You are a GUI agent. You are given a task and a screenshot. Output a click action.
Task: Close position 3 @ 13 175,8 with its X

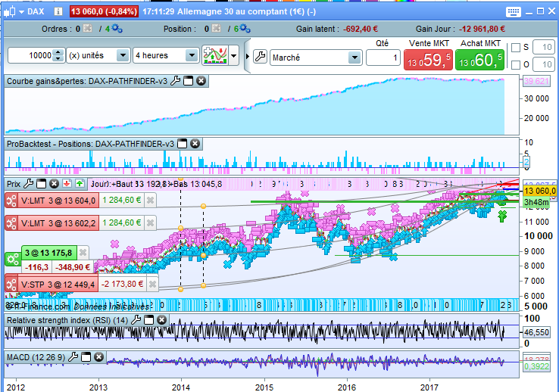tap(83, 253)
